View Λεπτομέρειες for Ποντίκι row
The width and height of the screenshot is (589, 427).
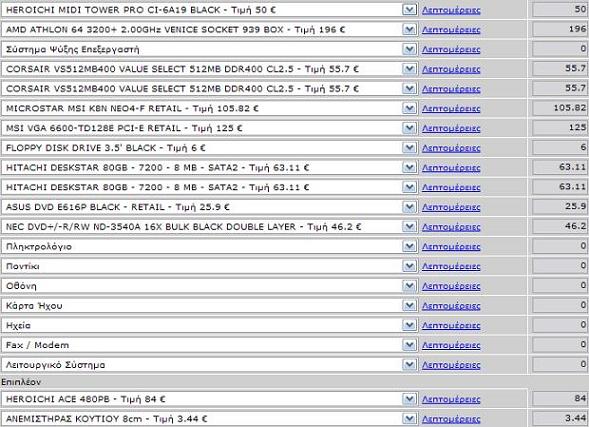tap(451, 266)
